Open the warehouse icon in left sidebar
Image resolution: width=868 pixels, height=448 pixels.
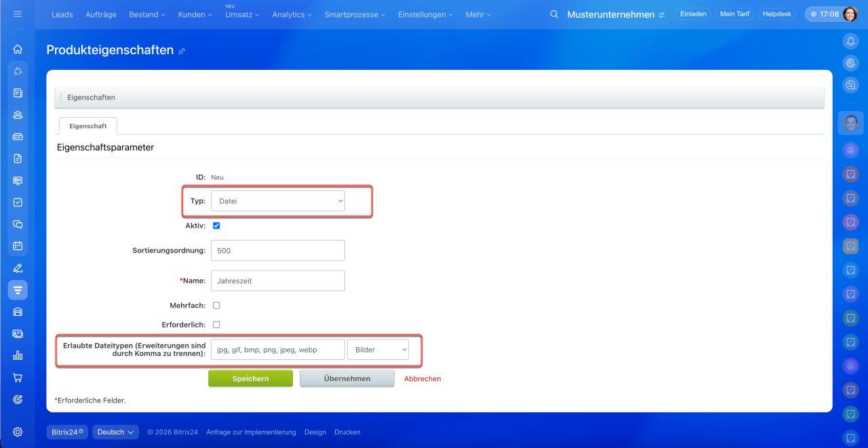[18, 312]
